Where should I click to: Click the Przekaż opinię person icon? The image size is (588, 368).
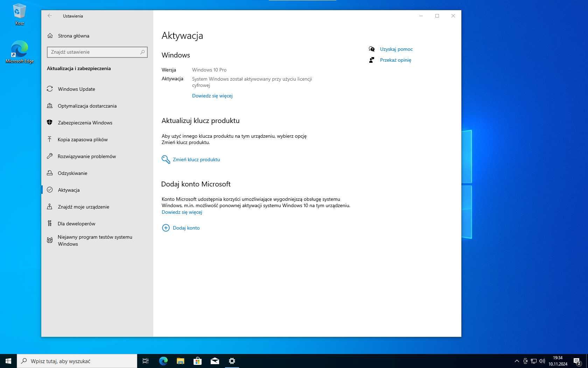click(372, 60)
